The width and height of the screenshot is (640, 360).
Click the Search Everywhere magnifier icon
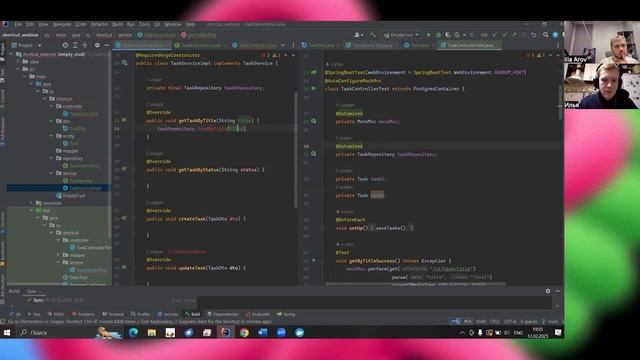(546, 35)
